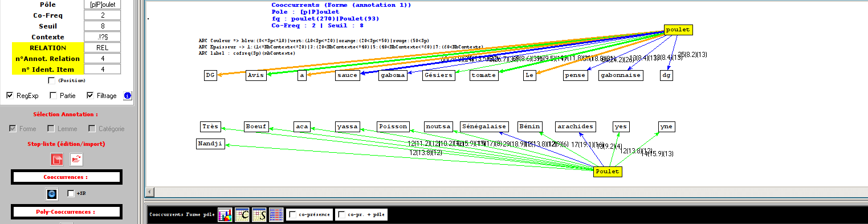Toggle the RegExp checkbox
Screen dimensions: 868x224
pyautogui.click(x=10, y=96)
